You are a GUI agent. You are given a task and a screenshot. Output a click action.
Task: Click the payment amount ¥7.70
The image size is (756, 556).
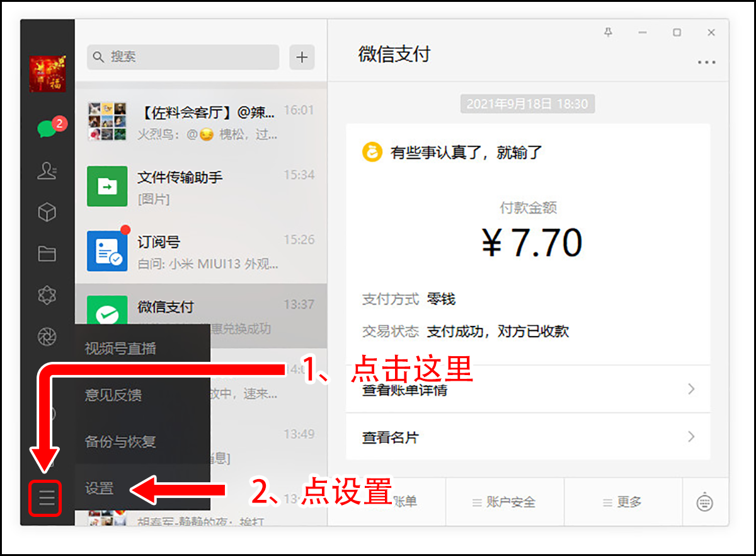pos(532,243)
